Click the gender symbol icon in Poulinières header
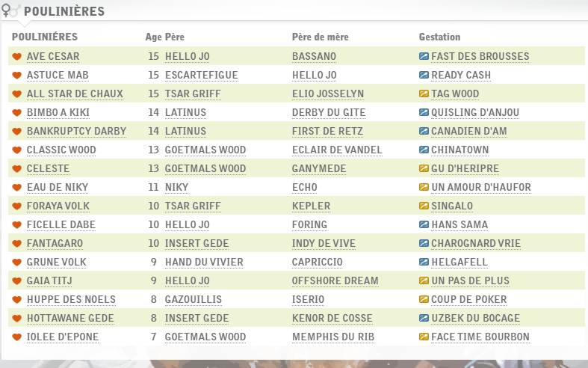 point(10,11)
